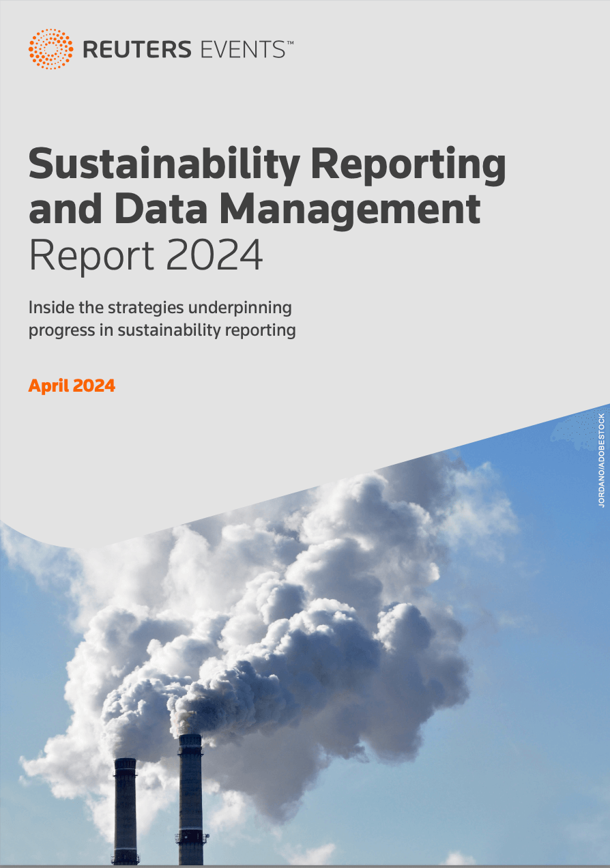
Task: Toggle the orange April 2024 highlight
Action: [72, 386]
